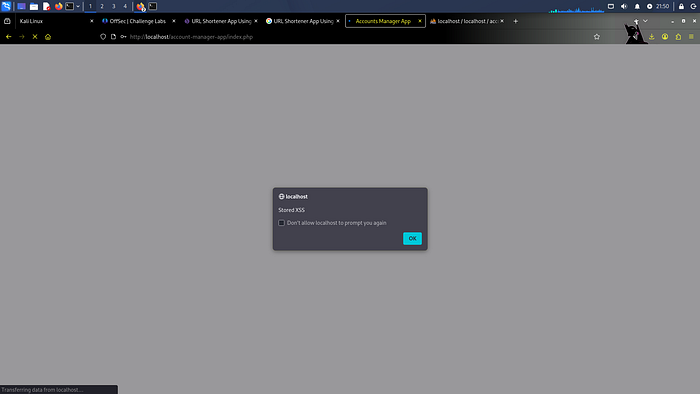Lock the screen with padlock icon
This screenshot has height=394, width=700.
pyautogui.click(x=681, y=6)
